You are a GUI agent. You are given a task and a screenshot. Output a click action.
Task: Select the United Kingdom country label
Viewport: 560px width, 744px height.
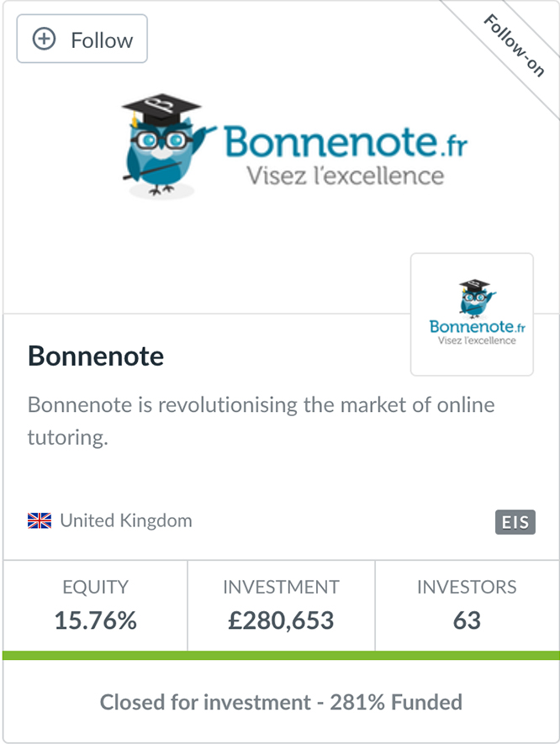pyautogui.click(x=126, y=520)
